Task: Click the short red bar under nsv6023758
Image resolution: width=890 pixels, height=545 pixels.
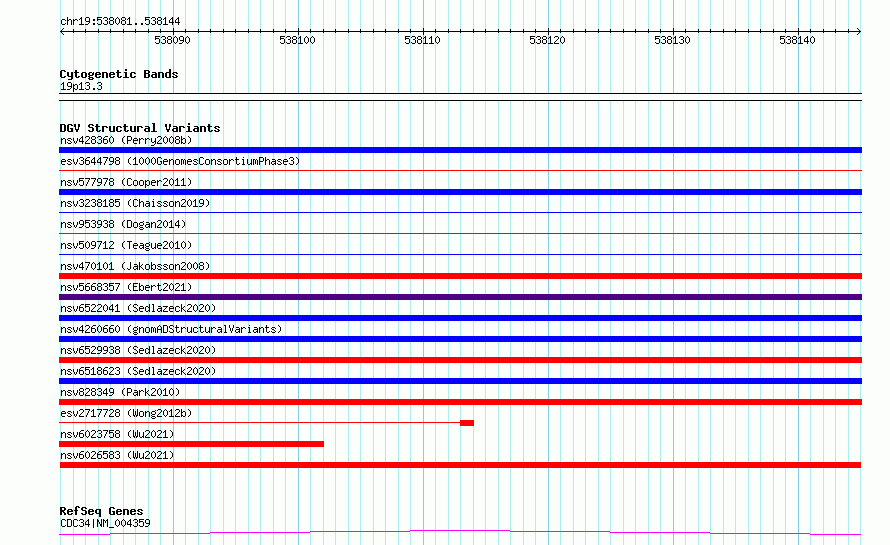Action: (x=191, y=444)
